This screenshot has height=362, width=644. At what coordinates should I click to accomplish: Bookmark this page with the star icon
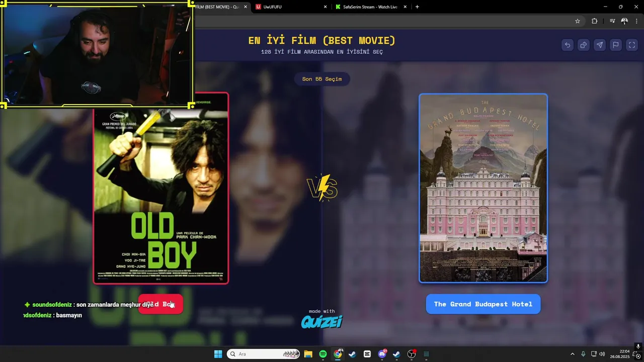[578, 21]
